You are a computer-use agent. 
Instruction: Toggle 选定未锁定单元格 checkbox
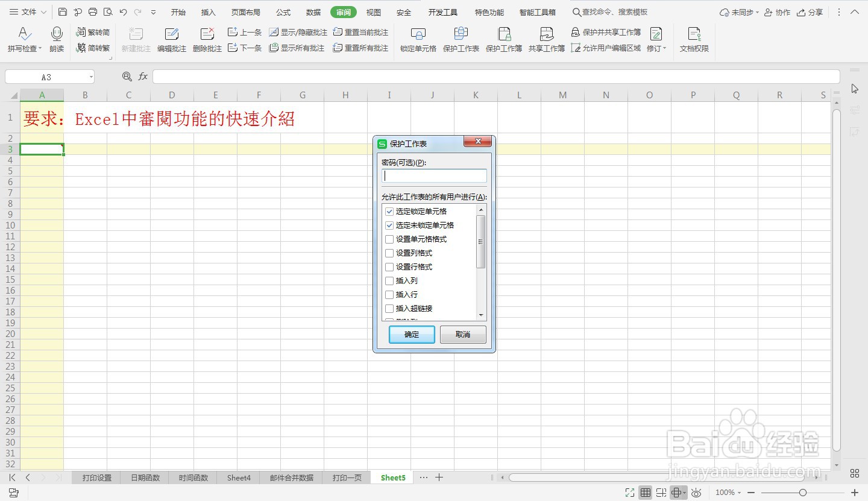[x=389, y=225]
